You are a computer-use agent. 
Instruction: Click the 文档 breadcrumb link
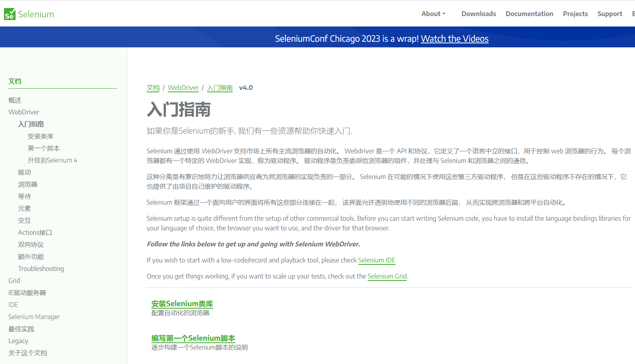(153, 87)
